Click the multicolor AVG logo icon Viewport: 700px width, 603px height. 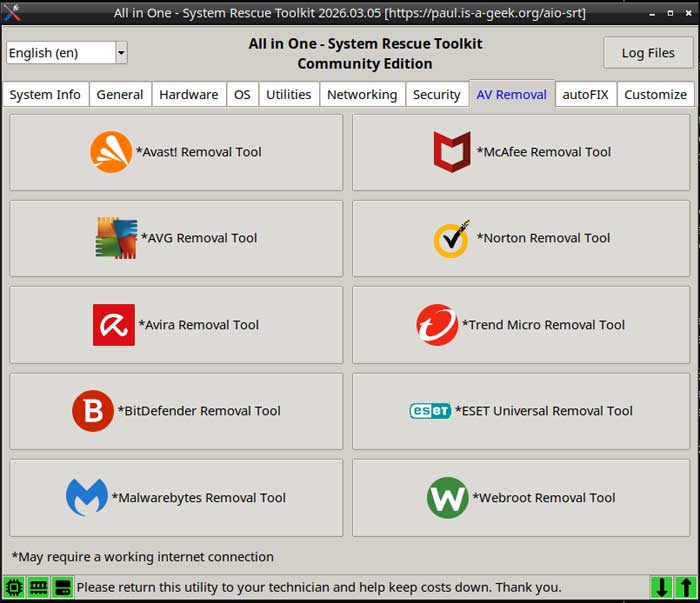tap(116, 238)
